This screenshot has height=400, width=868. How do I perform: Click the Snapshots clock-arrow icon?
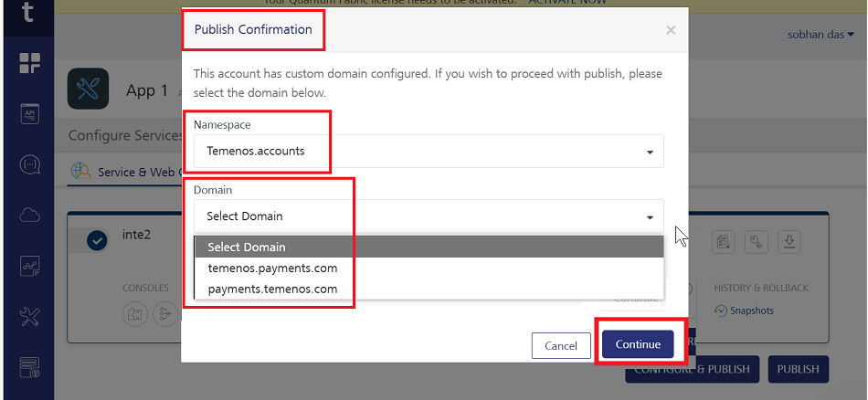pyautogui.click(x=721, y=311)
